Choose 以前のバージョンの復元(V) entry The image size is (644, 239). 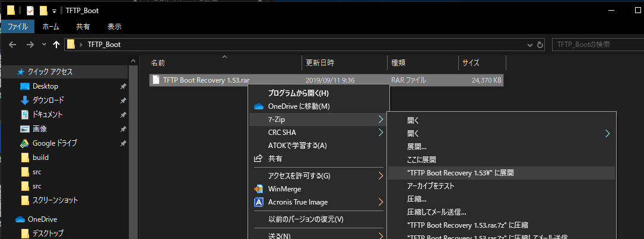click(318, 219)
